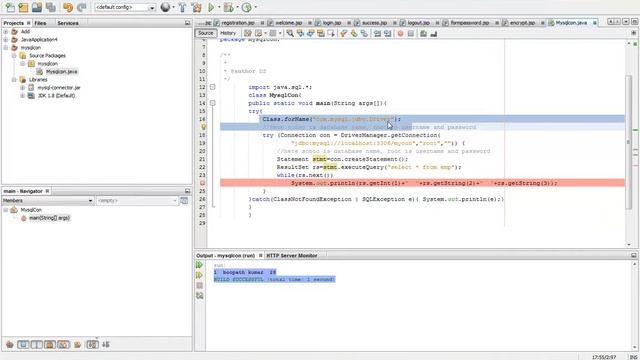Expand the JavaApplication4 project node
This screenshot has width=640, height=360.
[6, 40]
